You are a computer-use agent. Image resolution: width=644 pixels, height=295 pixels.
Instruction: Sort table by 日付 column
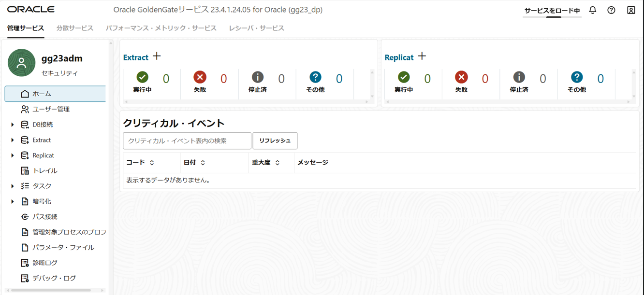[203, 163]
